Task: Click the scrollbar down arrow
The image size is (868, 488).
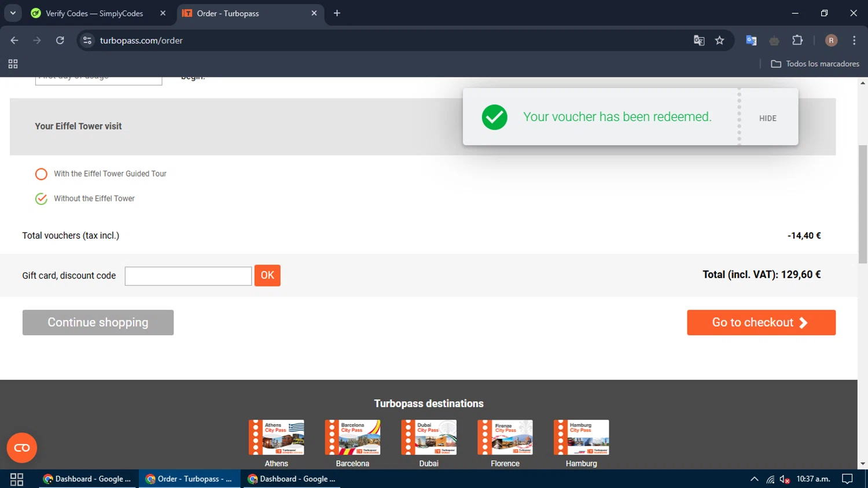Action: click(x=863, y=464)
